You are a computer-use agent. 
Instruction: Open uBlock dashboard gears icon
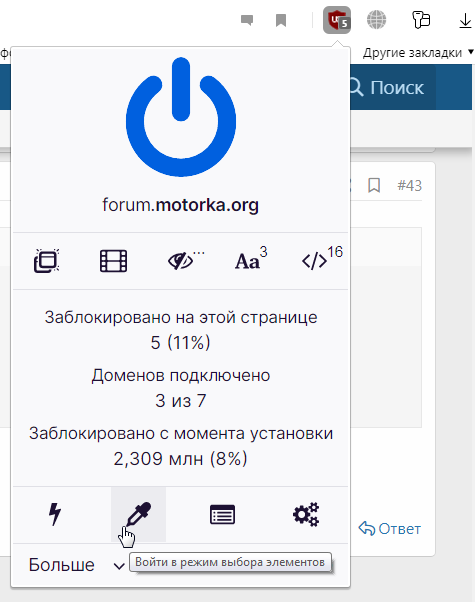pyautogui.click(x=306, y=514)
